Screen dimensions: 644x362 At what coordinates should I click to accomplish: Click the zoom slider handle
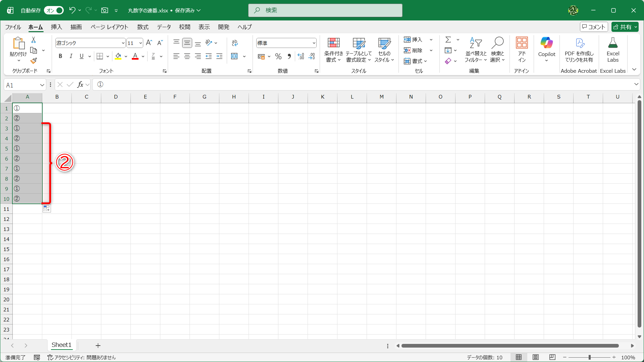click(589, 357)
